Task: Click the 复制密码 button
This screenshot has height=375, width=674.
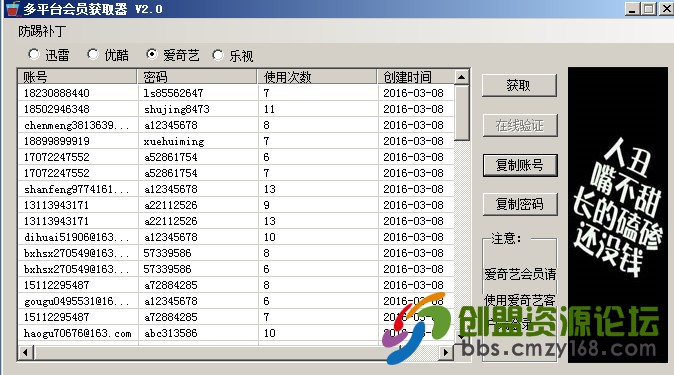Action: (520, 204)
